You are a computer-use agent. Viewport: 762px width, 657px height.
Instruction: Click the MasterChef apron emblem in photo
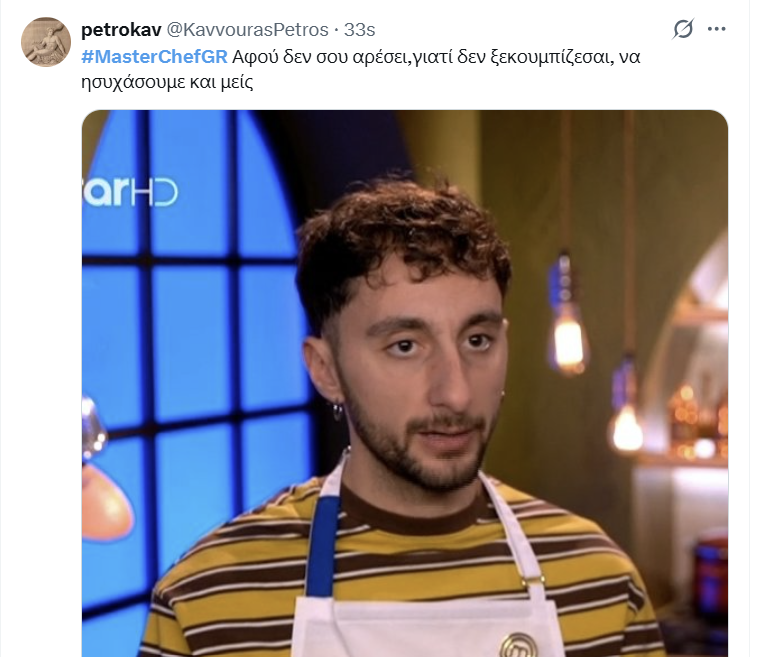[520, 644]
